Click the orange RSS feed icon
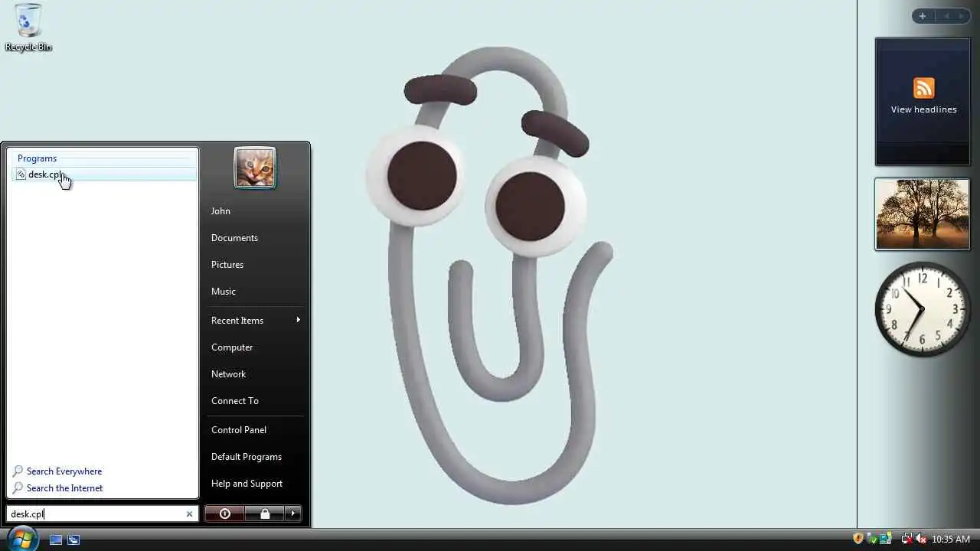 924,88
